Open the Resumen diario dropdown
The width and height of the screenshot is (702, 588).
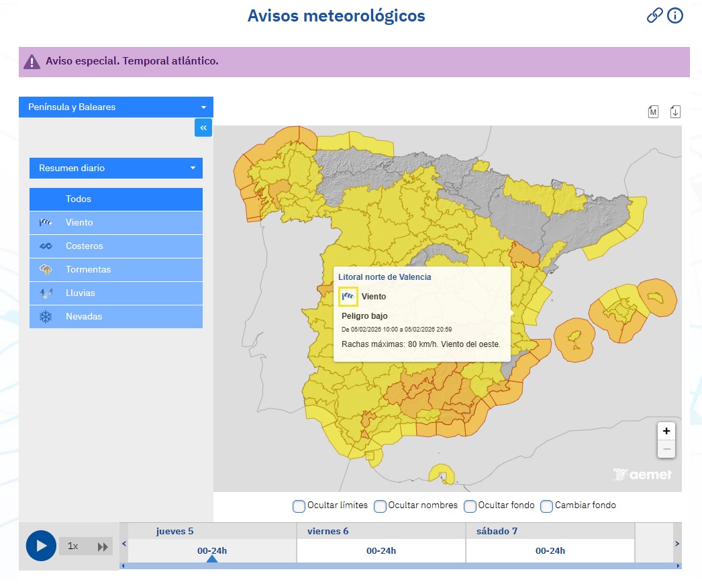coord(115,168)
